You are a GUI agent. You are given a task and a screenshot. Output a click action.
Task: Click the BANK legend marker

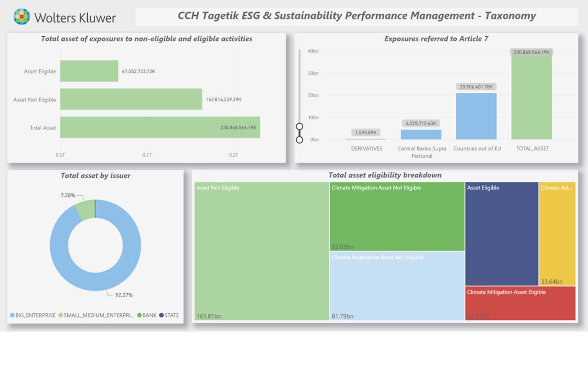(x=139, y=315)
